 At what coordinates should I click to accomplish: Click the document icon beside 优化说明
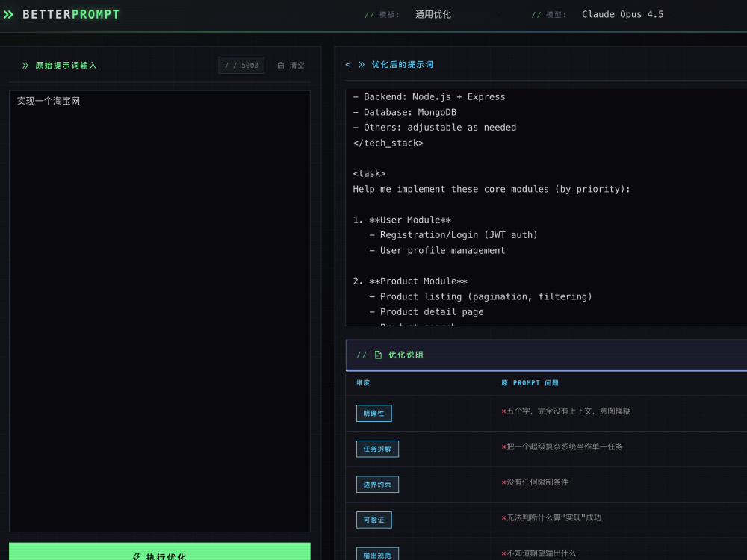378,355
